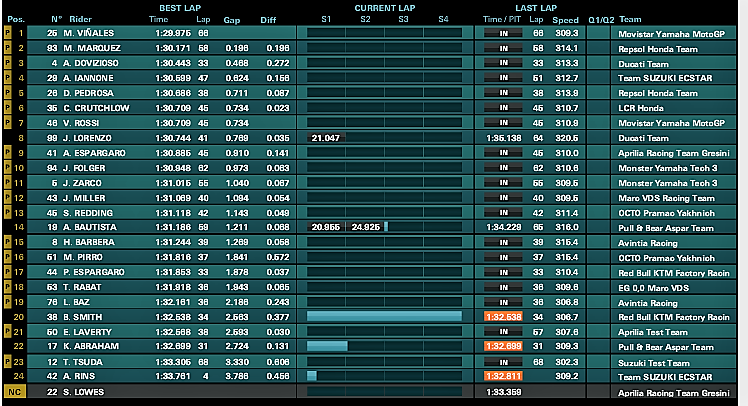
Task: Click the 'Speed' column header
Action: coord(565,20)
